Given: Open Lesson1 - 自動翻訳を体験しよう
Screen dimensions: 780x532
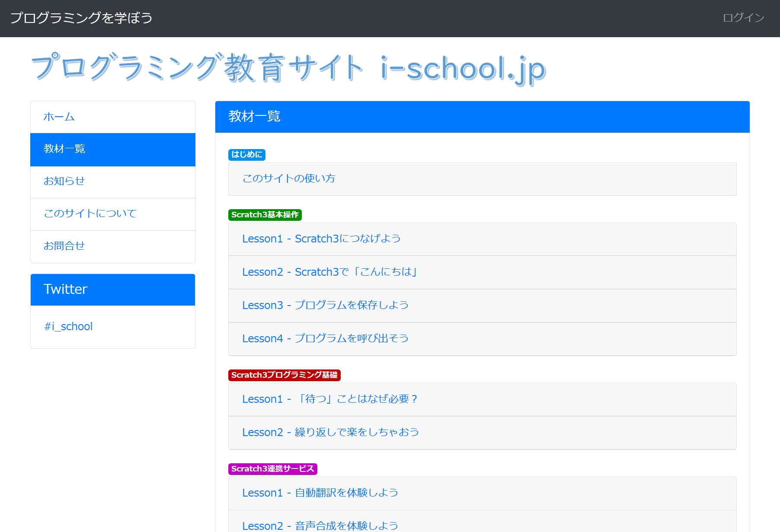Looking at the screenshot, I should tap(483, 494).
